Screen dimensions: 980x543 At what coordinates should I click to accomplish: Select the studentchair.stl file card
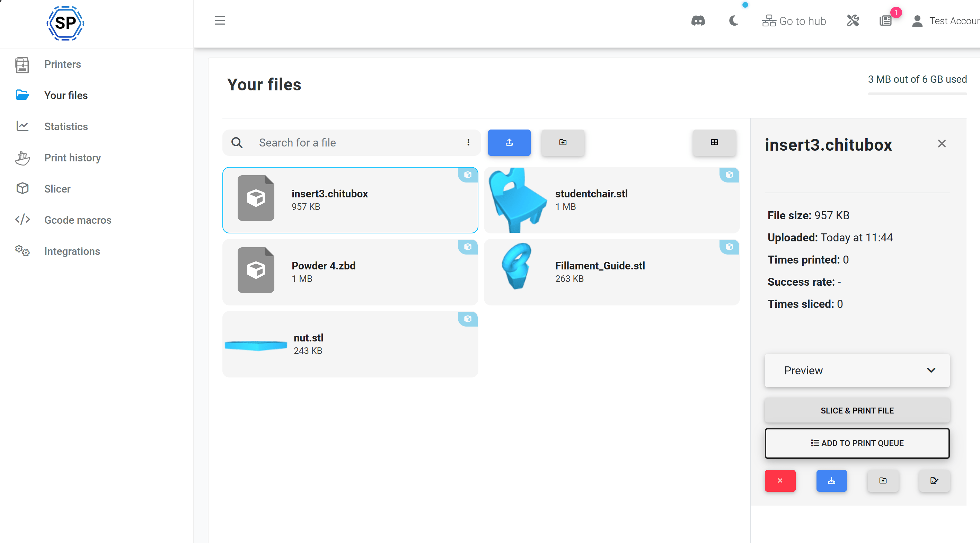(611, 200)
